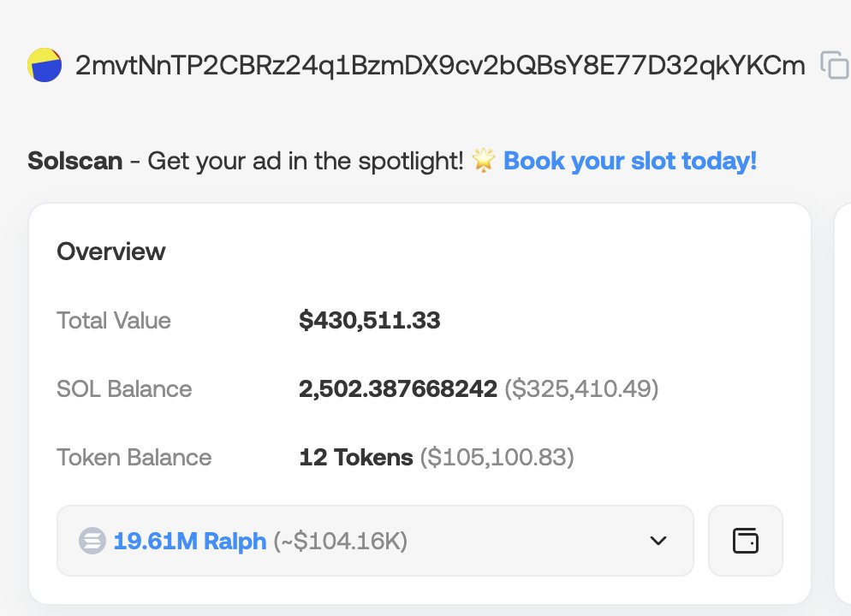Click the 12 Tokens count
This screenshot has width=851, height=616.
pos(355,458)
